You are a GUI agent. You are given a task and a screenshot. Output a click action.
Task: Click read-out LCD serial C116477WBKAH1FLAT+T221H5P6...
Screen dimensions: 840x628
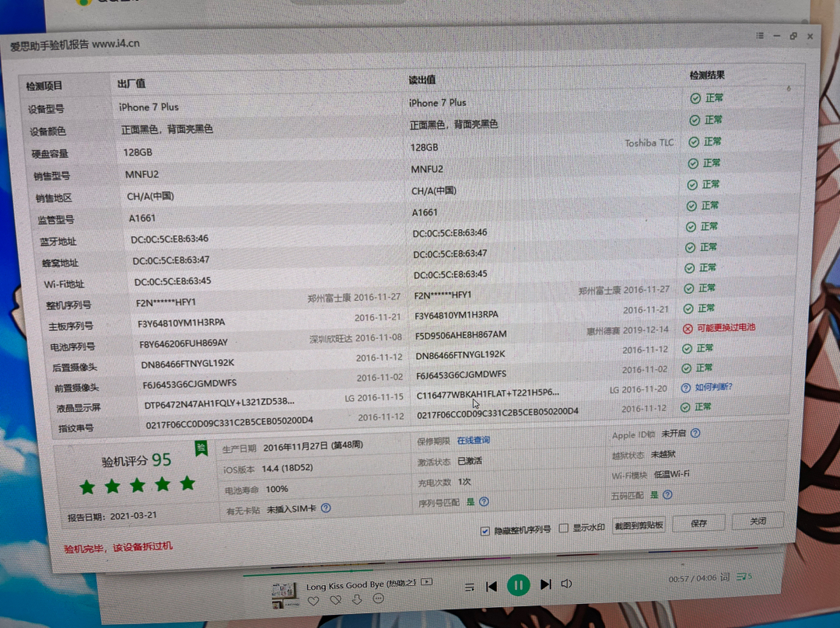(x=488, y=393)
